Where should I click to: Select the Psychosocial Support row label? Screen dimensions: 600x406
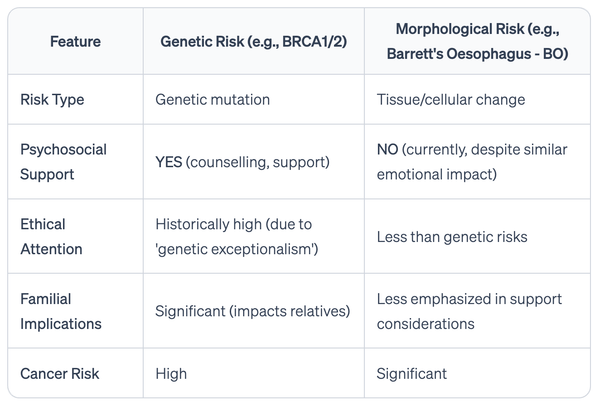coord(63,161)
